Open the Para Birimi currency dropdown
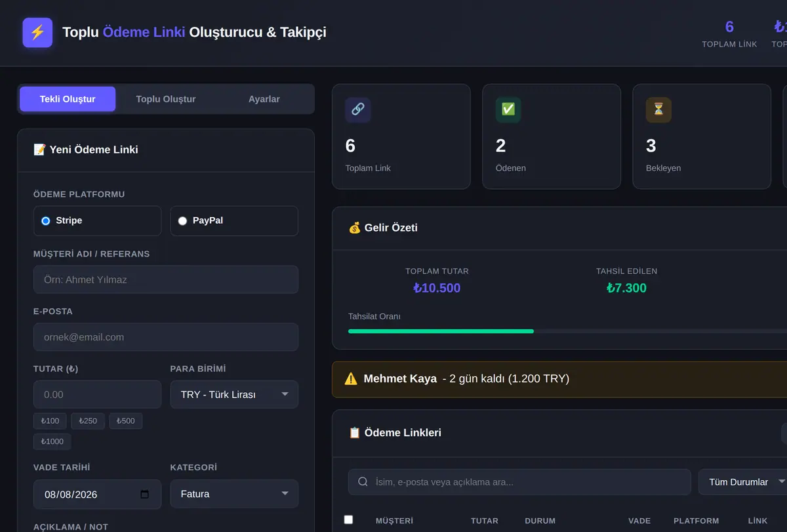The width and height of the screenshot is (787, 532). 234,394
